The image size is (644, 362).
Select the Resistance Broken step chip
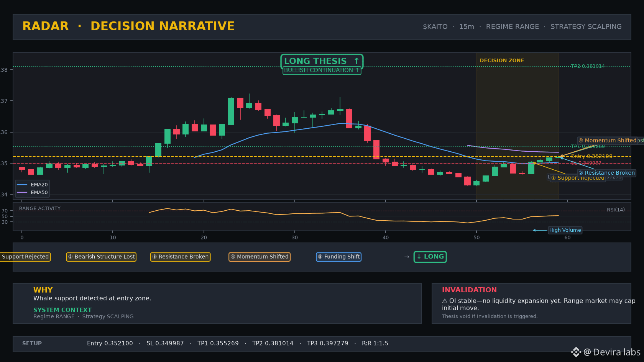coord(180,257)
